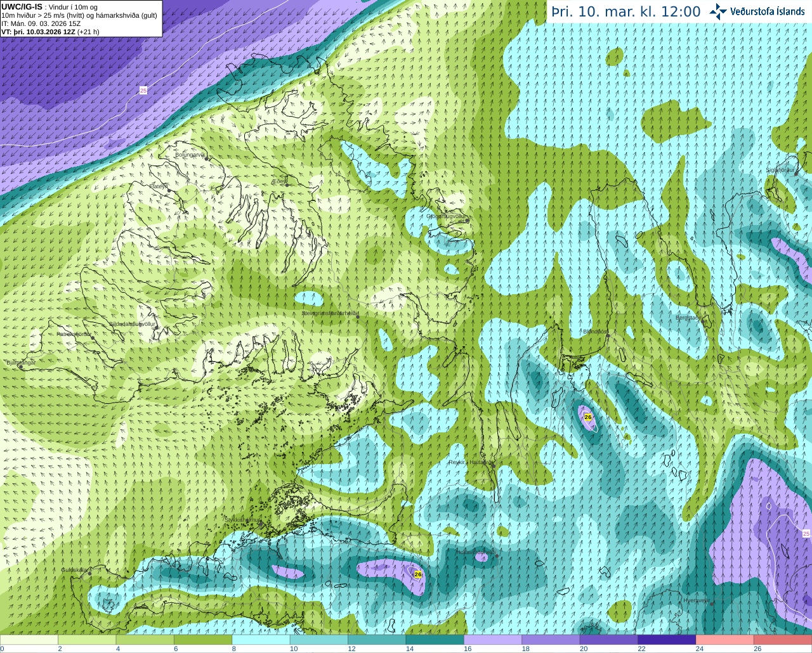Click the legend number 8 below the color bar
The height and width of the screenshot is (653, 812).
[234, 649]
